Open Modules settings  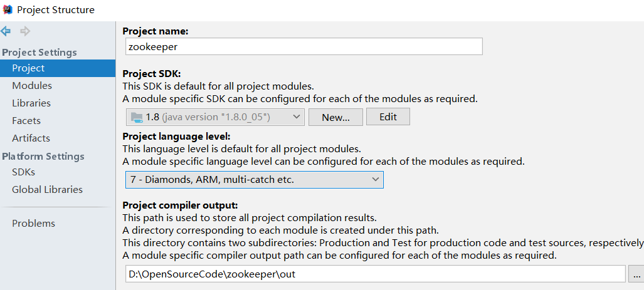(x=32, y=86)
